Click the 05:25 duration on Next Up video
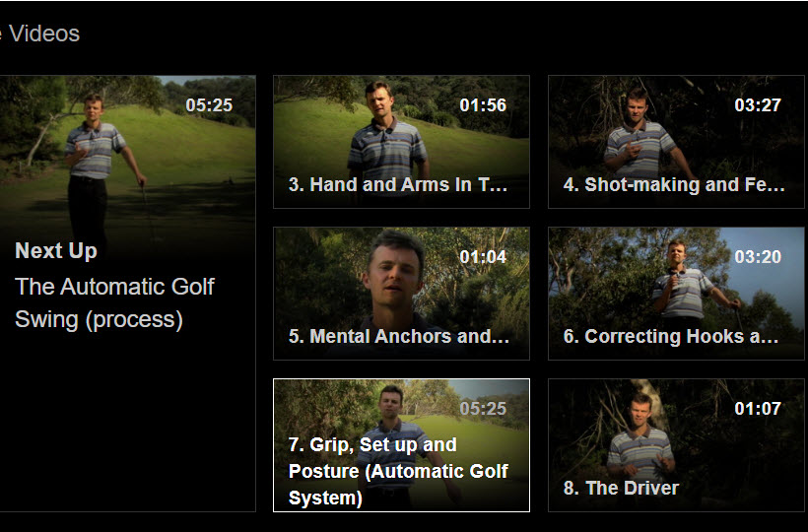Image resolution: width=808 pixels, height=532 pixels. [209, 105]
